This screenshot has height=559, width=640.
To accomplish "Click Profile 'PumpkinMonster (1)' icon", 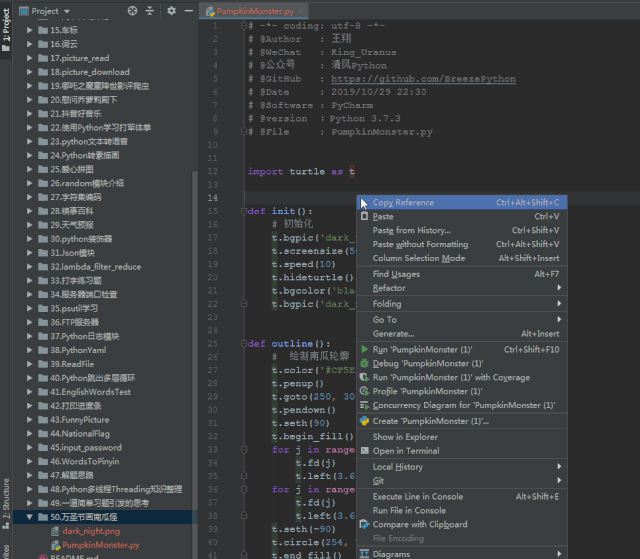I will tap(364, 391).
